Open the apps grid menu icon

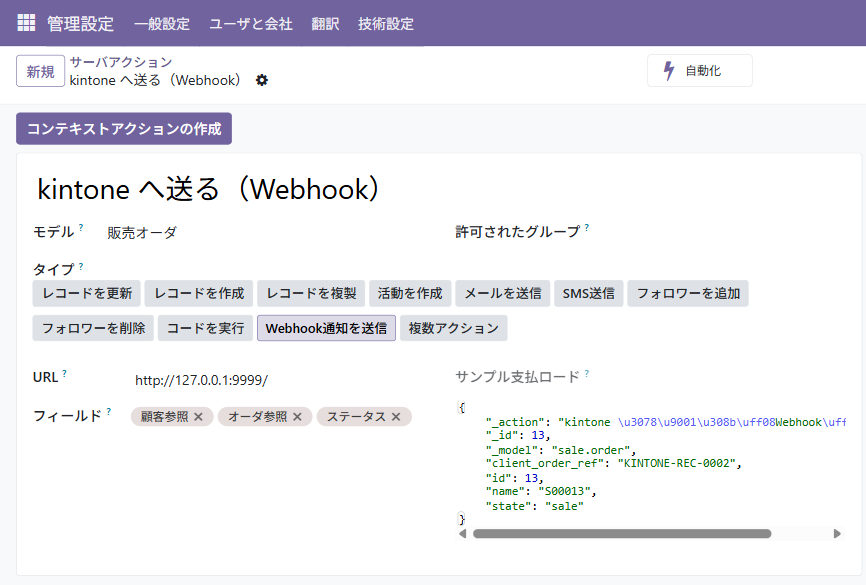click(26, 23)
